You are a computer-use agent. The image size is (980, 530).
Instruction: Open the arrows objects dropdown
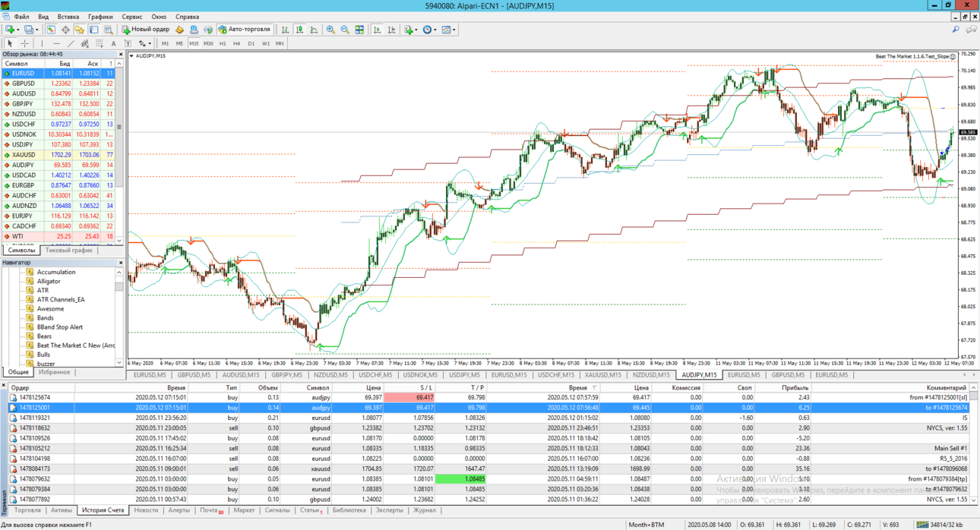150,43
